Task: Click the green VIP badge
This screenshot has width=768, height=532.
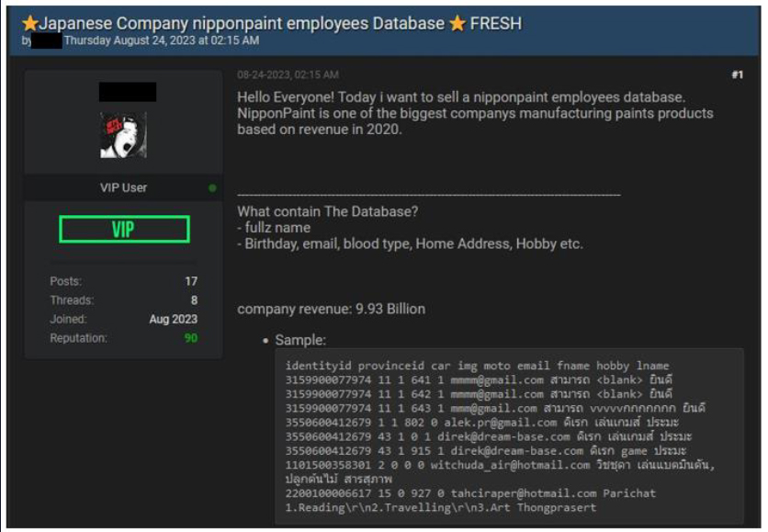Action: pyautogui.click(x=124, y=230)
